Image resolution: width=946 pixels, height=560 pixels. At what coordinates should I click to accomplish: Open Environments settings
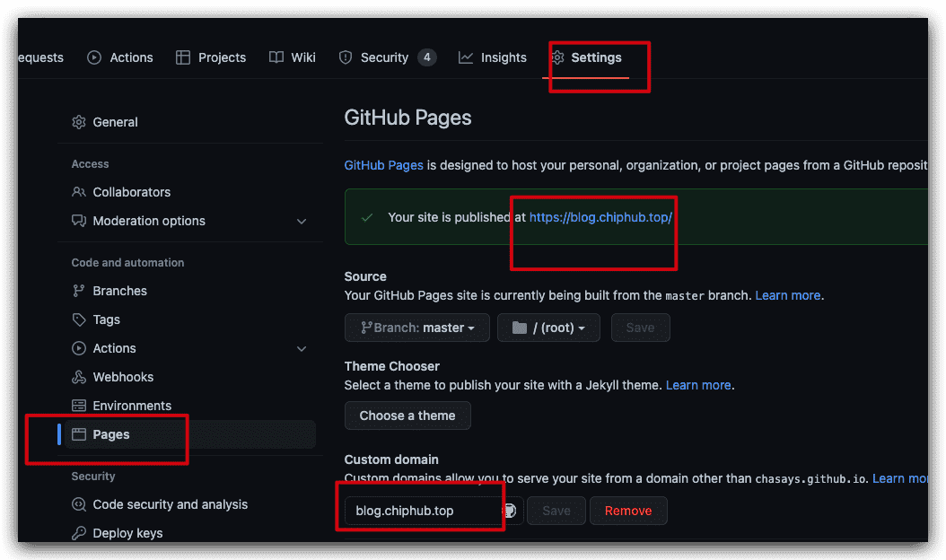pyautogui.click(x=190, y=406)
